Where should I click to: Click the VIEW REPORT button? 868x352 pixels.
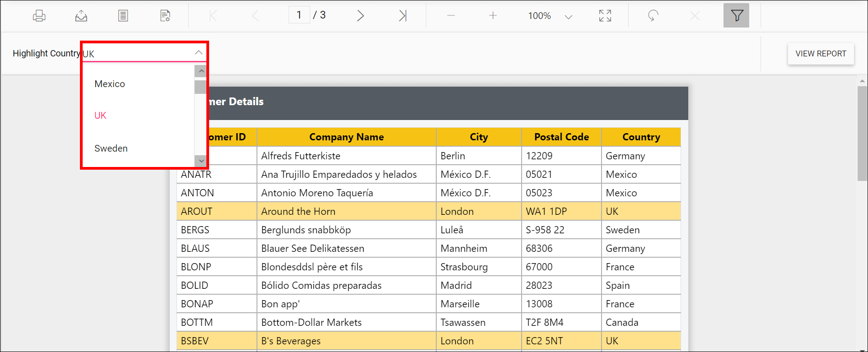pyautogui.click(x=821, y=54)
